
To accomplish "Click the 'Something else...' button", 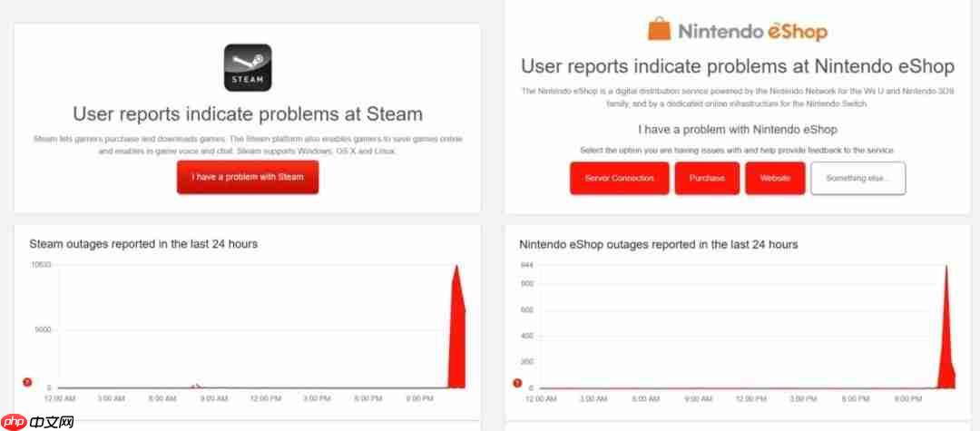I will [x=857, y=179].
